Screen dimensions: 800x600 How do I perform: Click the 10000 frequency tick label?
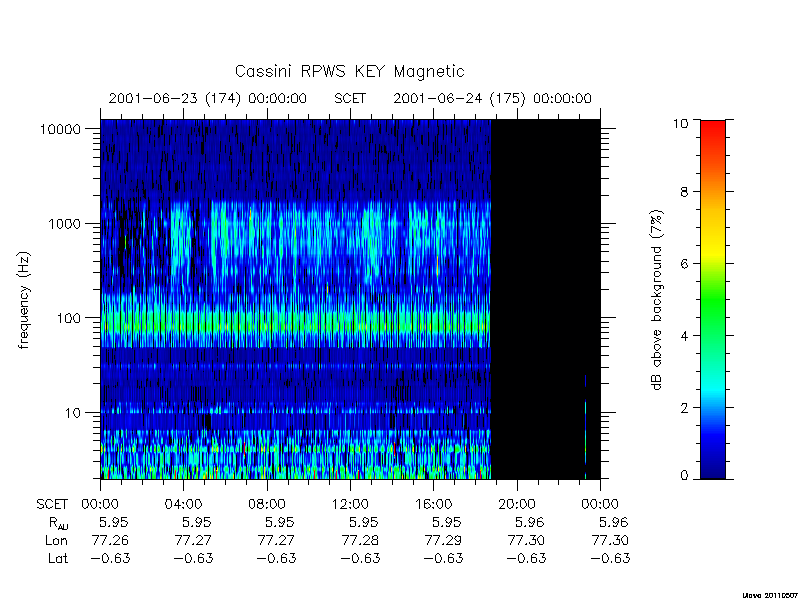[x=60, y=130]
